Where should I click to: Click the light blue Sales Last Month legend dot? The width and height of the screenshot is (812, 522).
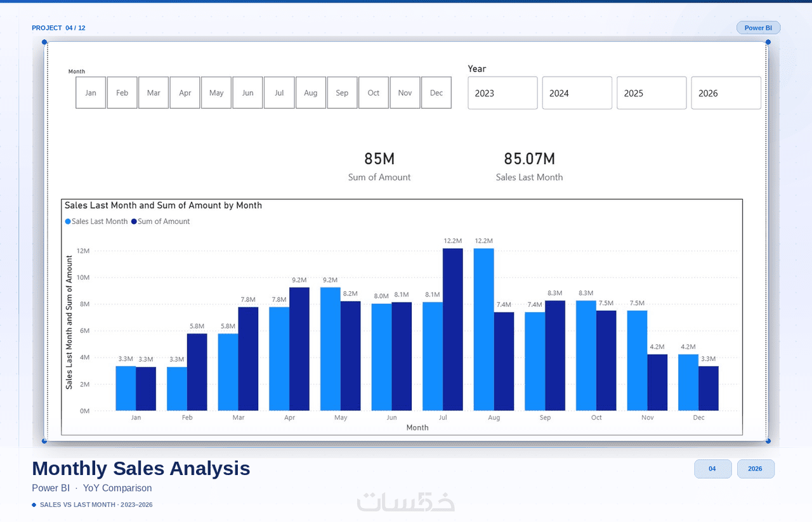(x=68, y=221)
